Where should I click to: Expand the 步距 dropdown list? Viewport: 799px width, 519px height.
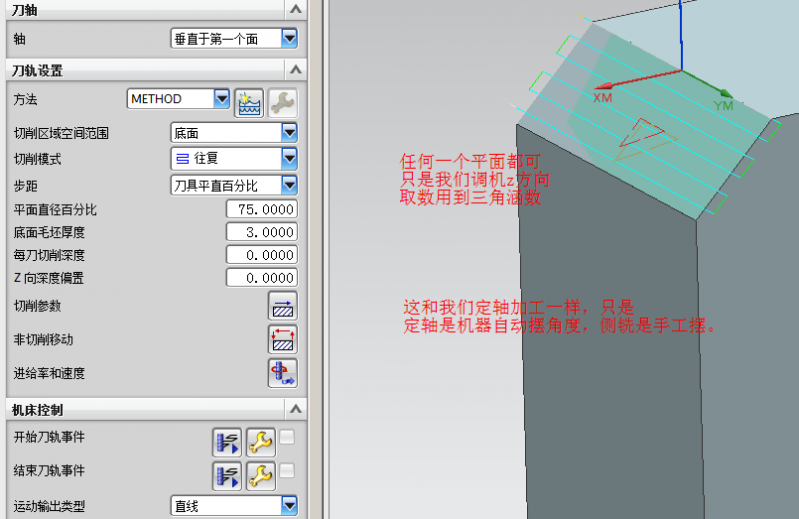[289, 185]
